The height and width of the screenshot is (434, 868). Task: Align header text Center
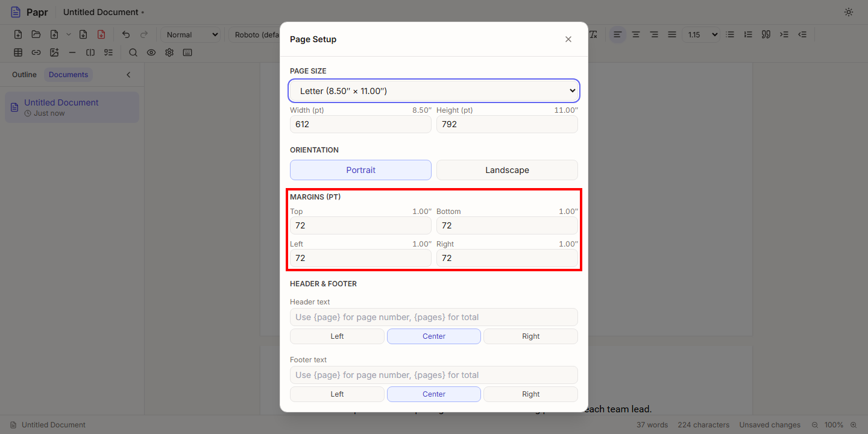(434, 336)
